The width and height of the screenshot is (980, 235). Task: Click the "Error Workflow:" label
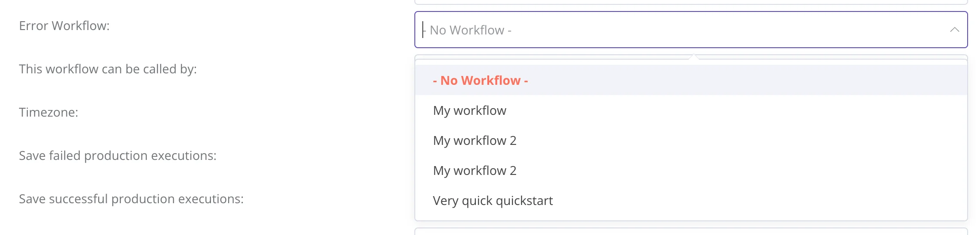(x=64, y=26)
